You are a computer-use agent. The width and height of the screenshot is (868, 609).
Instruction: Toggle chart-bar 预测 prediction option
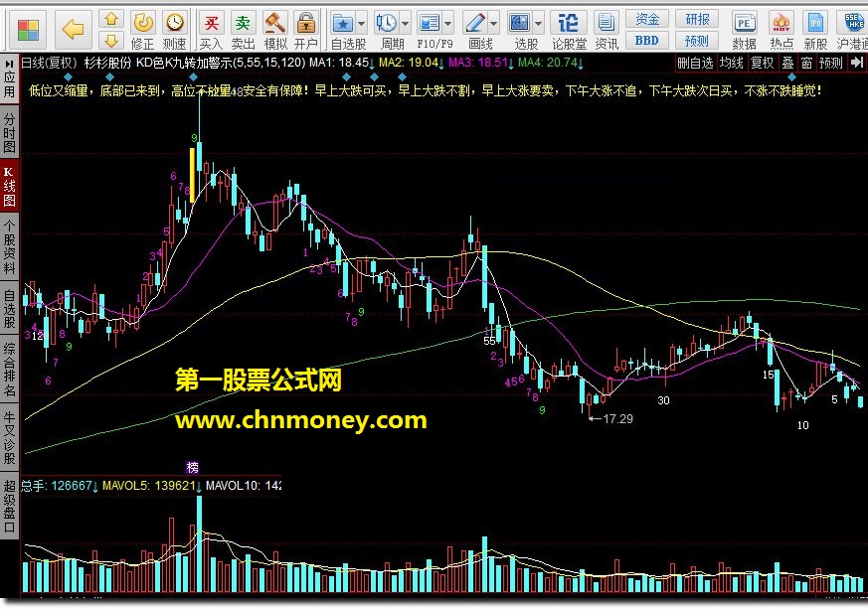(x=830, y=63)
